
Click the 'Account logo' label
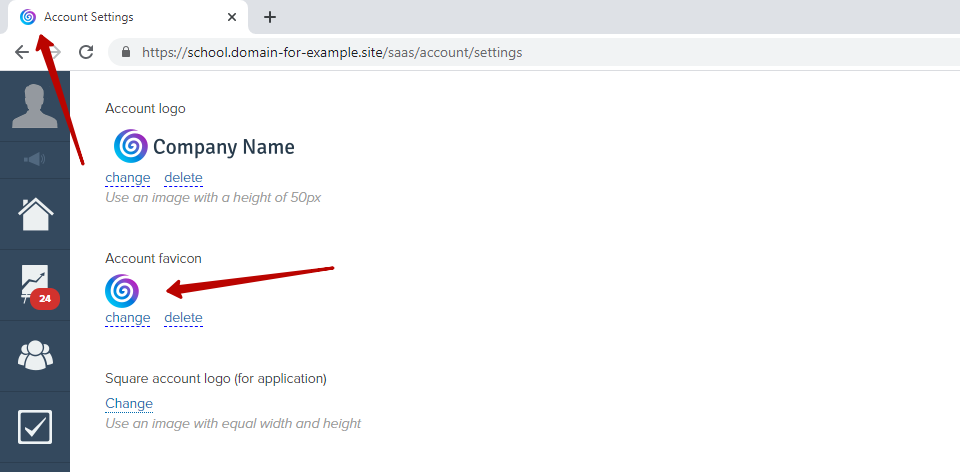point(145,108)
